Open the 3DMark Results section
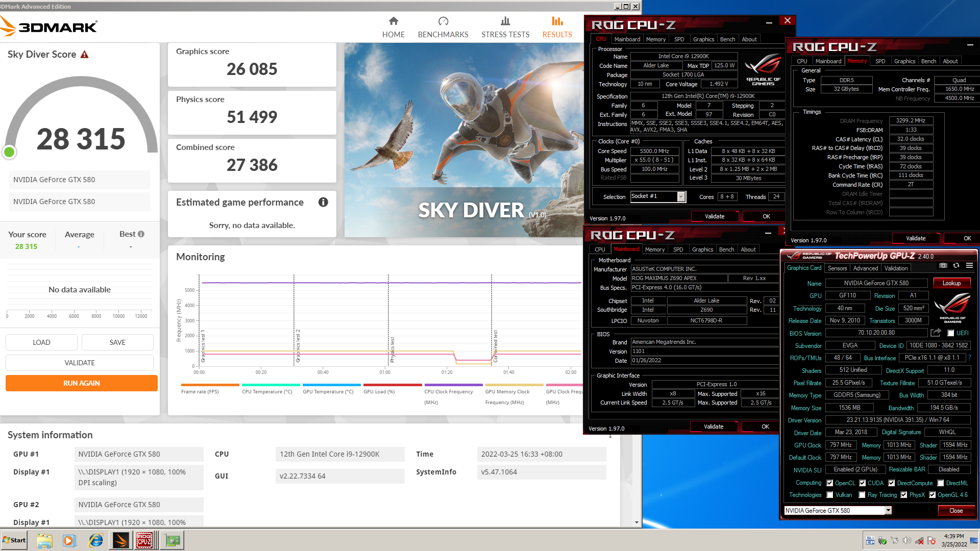This screenshot has width=980, height=551. pos(557,28)
